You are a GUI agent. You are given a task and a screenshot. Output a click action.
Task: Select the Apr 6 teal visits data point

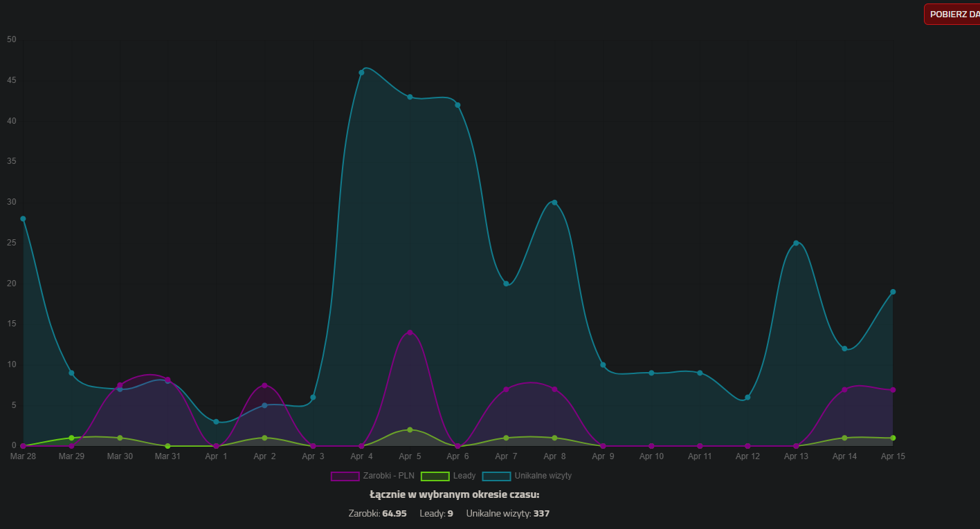(x=457, y=105)
